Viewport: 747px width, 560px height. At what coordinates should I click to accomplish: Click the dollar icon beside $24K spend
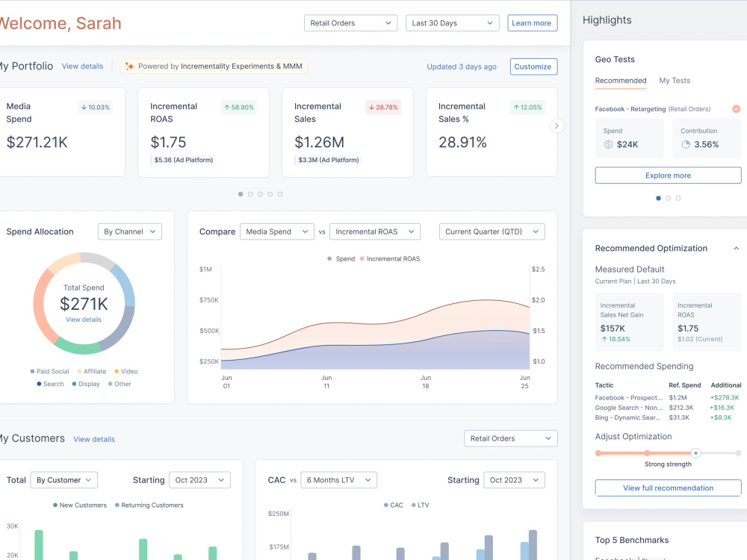coord(608,144)
